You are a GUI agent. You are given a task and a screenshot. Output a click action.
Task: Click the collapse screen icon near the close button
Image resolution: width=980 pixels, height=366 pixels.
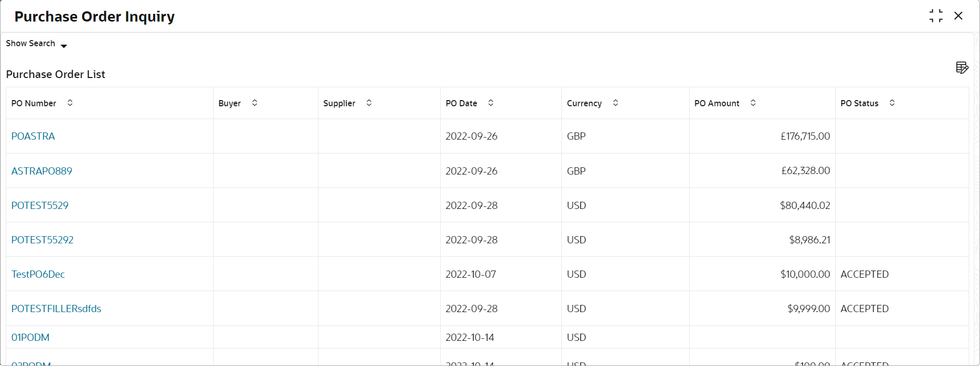click(x=936, y=15)
